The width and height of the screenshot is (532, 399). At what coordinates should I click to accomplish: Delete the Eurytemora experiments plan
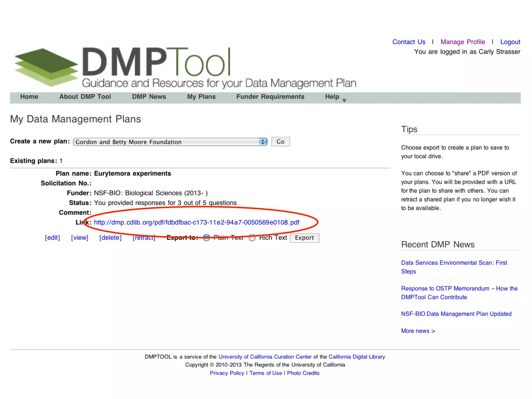coord(110,238)
